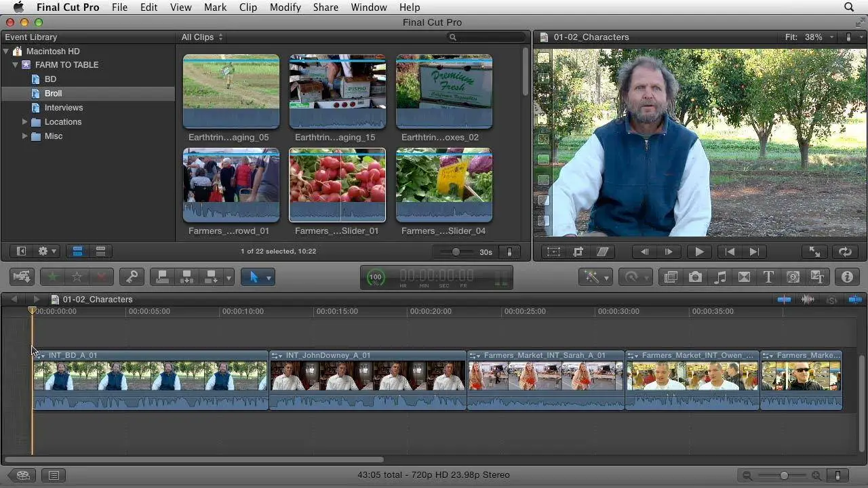Select the Interviews keyword collection
The height and width of the screenshot is (488, 868).
click(64, 108)
